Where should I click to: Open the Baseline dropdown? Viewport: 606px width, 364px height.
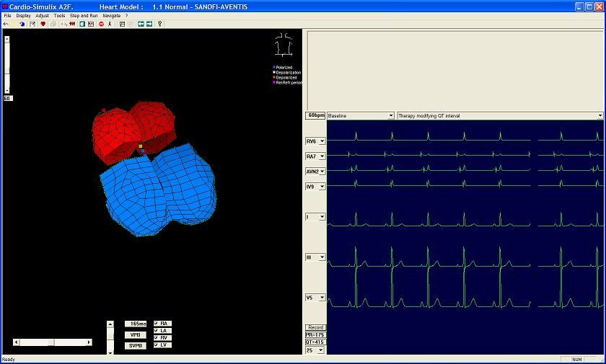point(390,115)
